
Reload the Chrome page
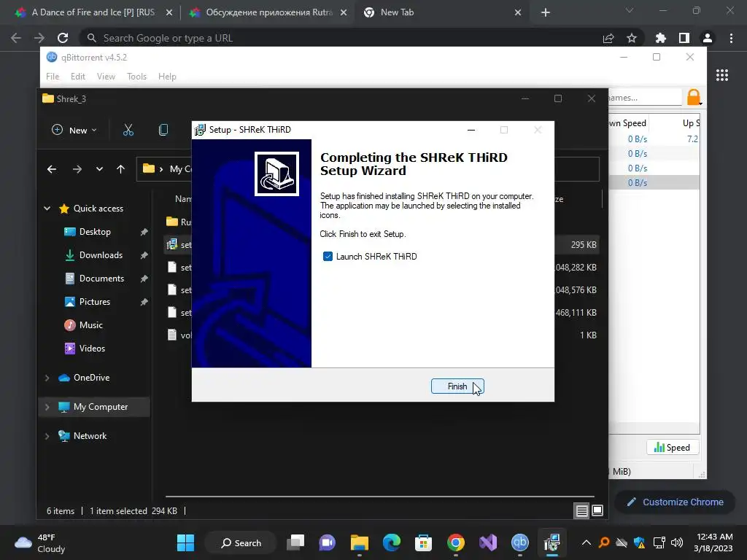[x=63, y=38]
